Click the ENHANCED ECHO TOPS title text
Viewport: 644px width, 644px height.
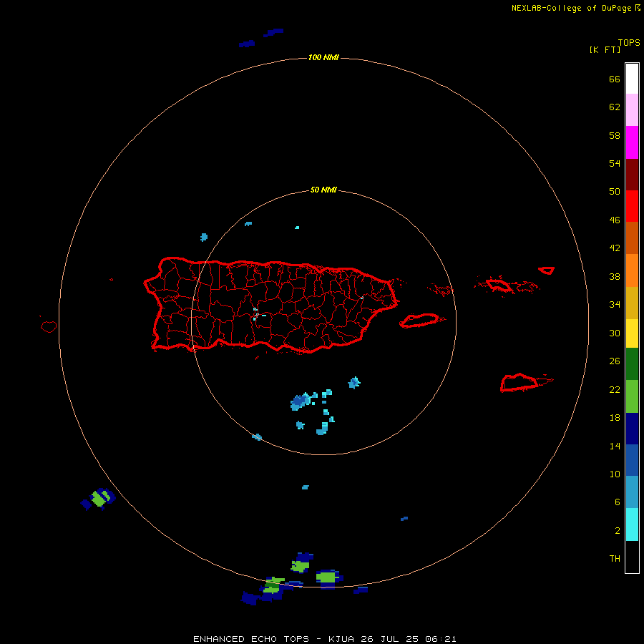click(251, 639)
